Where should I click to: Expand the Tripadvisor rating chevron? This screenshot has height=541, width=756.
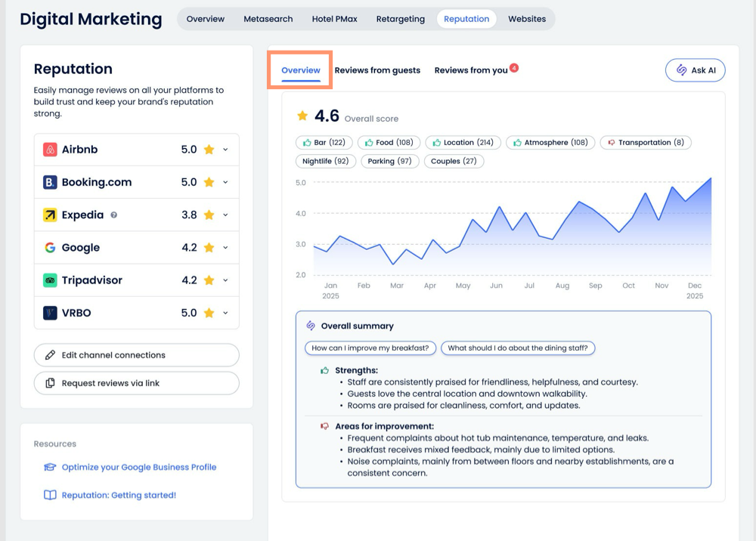[225, 280]
